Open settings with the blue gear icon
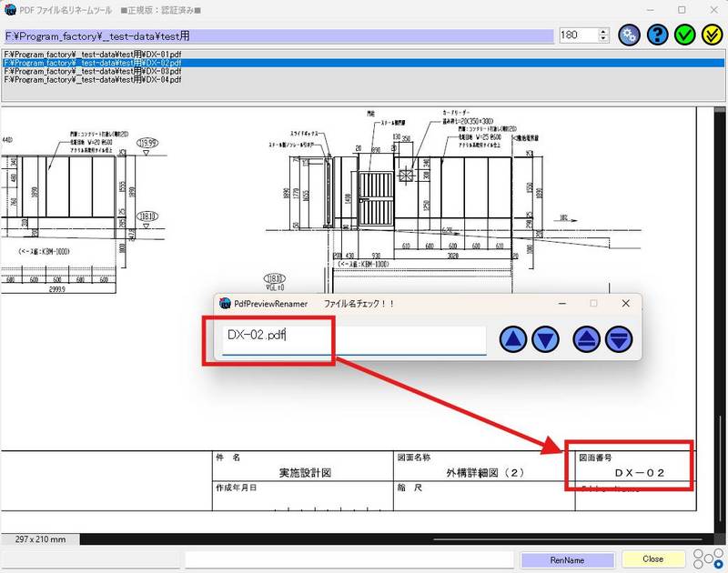 click(x=629, y=35)
